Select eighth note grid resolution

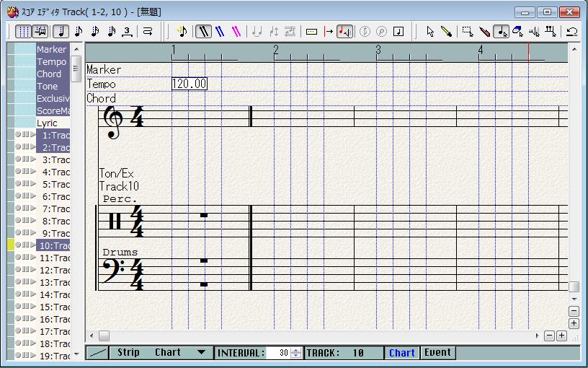(x=79, y=32)
